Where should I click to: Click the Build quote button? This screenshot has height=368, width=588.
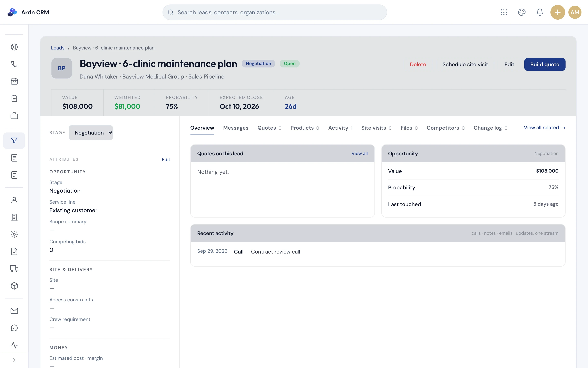(545, 64)
